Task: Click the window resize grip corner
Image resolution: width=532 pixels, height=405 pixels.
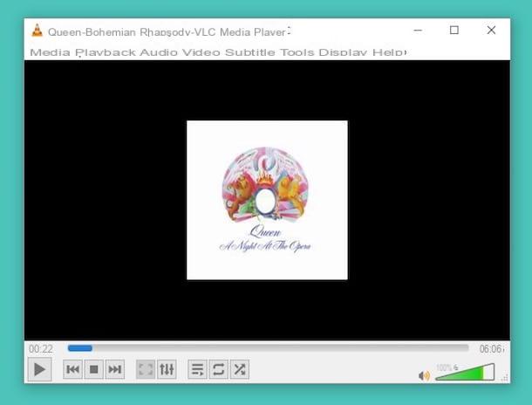Action: coord(505,377)
